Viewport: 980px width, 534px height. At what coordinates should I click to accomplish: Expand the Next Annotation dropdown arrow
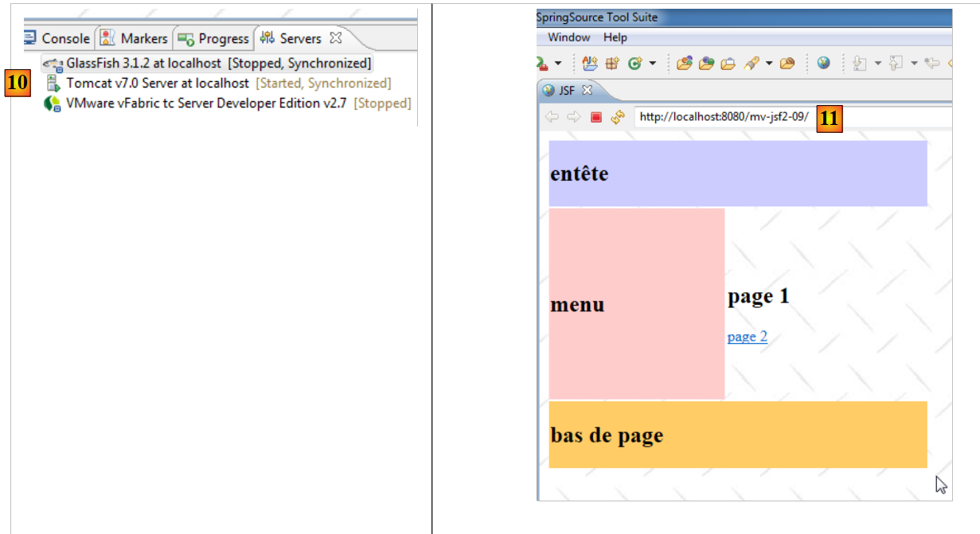[x=876, y=64]
